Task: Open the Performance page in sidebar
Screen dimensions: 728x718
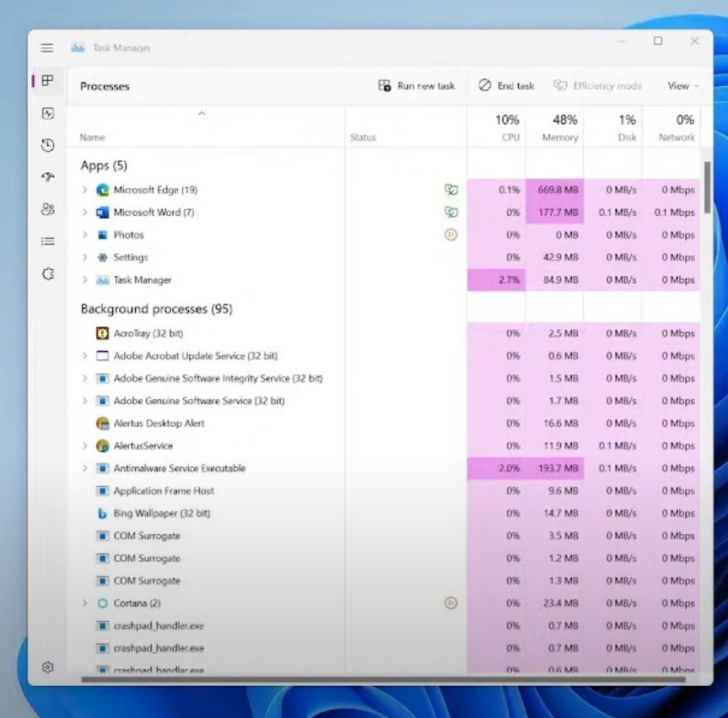Action: point(48,113)
